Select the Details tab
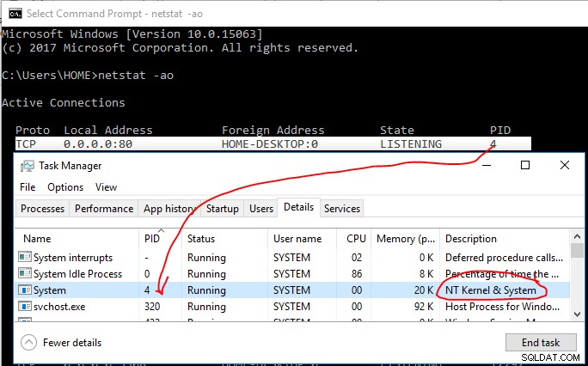Image resolution: width=588 pixels, height=366 pixels. coord(298,207)
